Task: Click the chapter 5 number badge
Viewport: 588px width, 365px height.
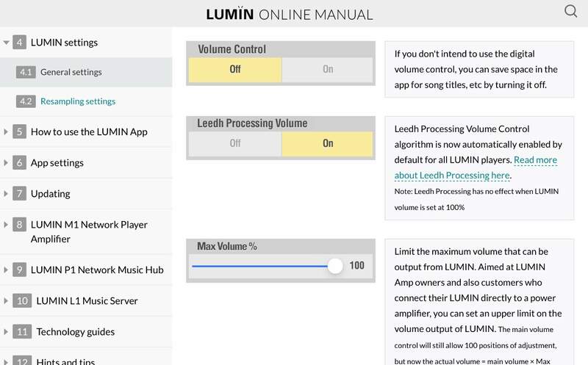Action: pos(20,131)
